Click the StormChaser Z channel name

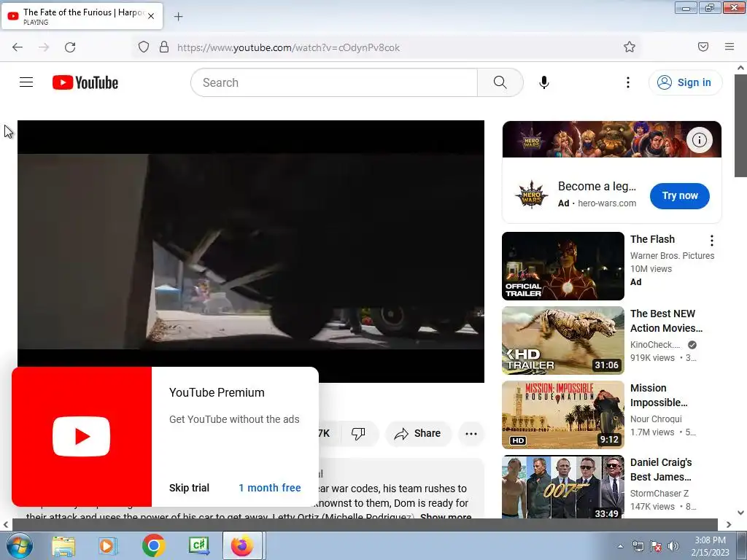click(x=659, y=494)
